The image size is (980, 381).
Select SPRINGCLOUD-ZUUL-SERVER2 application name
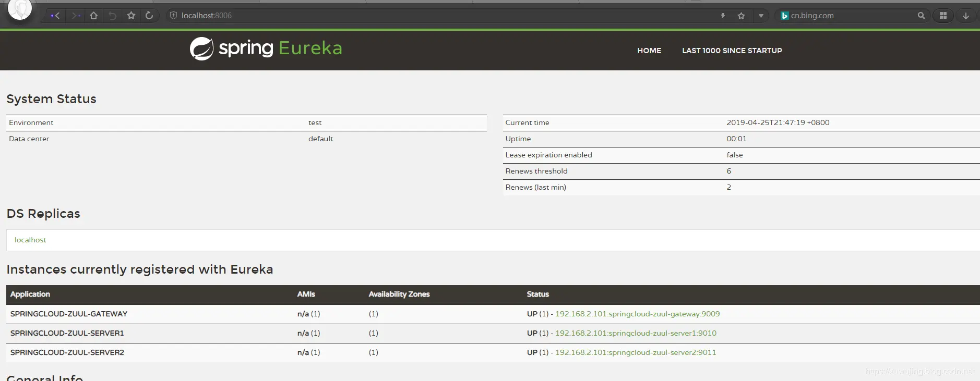point(67,352)
